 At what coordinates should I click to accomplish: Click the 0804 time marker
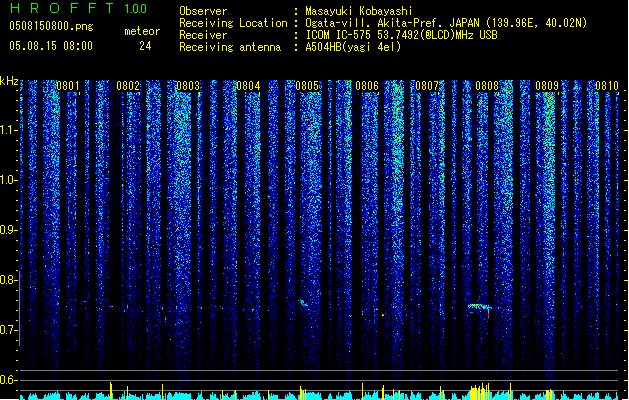248,86
